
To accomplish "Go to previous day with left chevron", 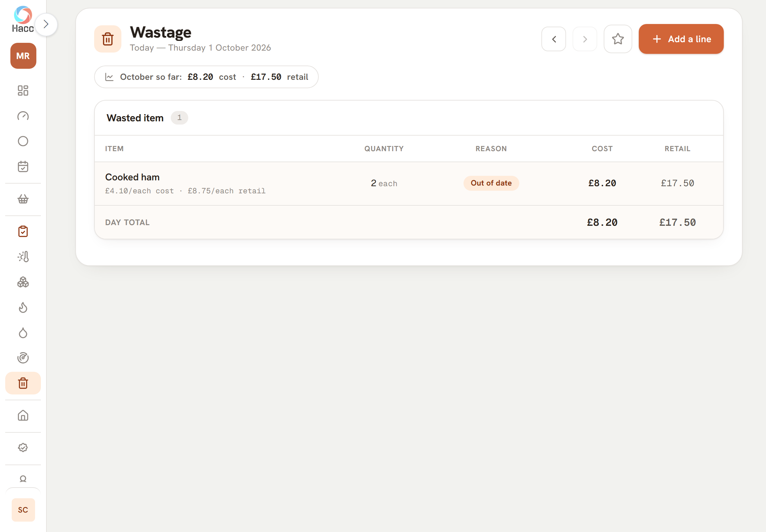I will pos(554,39).
